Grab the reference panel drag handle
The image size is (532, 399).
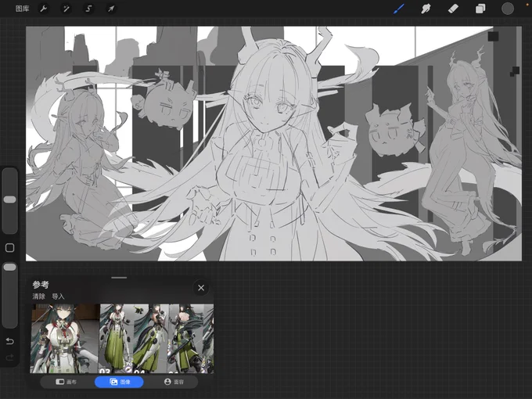119,278
